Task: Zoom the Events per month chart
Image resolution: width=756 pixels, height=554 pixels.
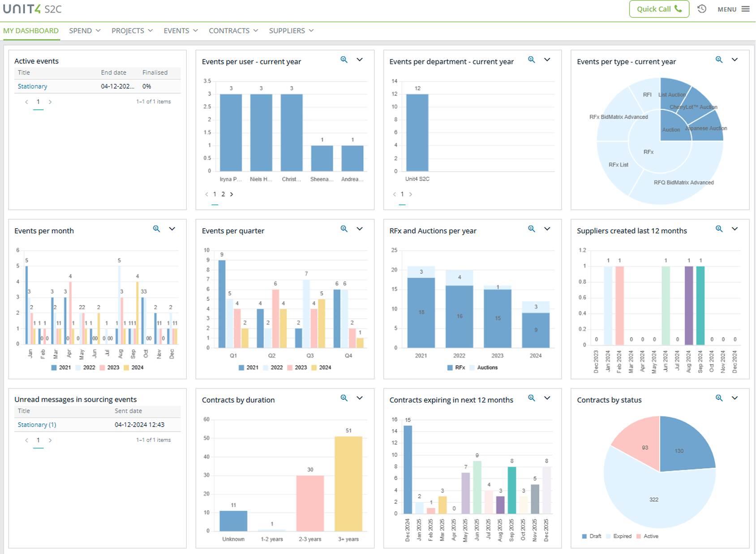Action: [x=156, y=229]
